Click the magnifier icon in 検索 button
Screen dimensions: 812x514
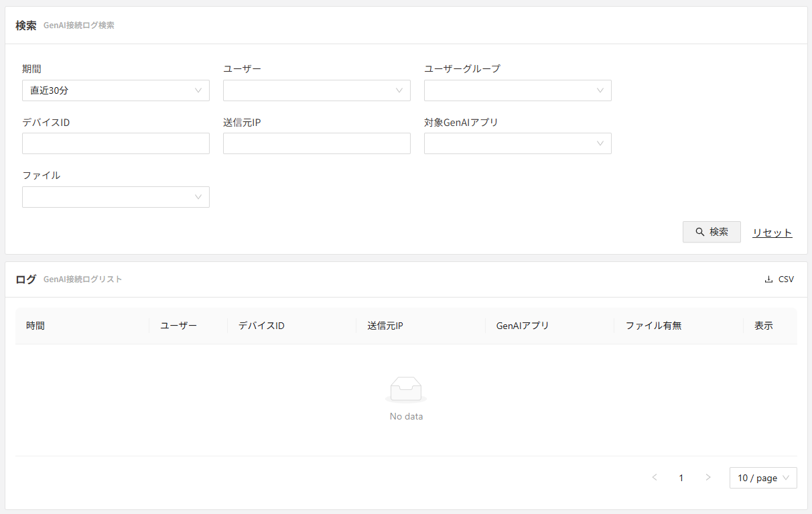pyautogui.click(x=700, y=232)
